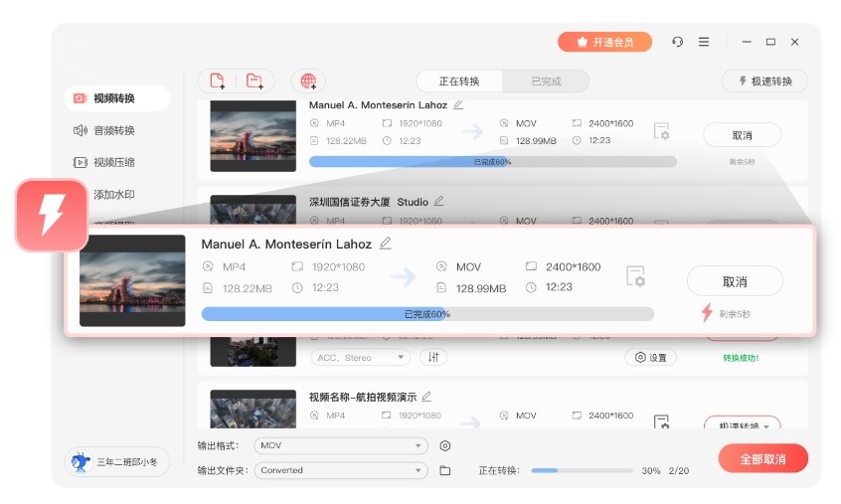This screenshot has height=504, width=841.
Task: Click red lightning icon beside 剩余5秒
Action: [x=707, y=312]
